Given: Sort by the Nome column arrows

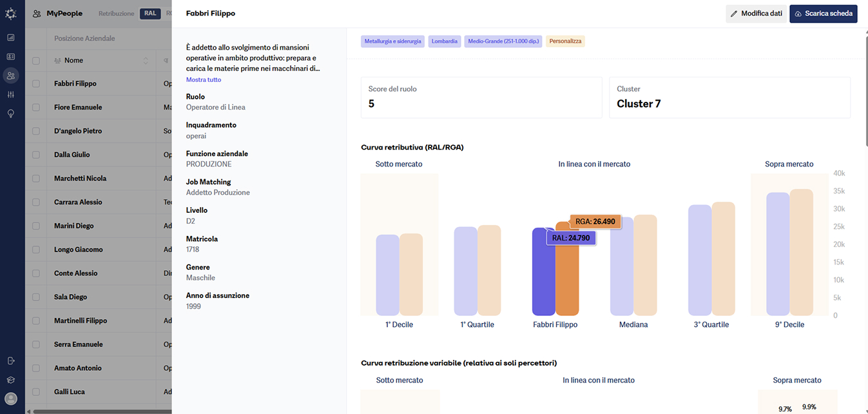Looking at the screenshot, I should 145,61.
